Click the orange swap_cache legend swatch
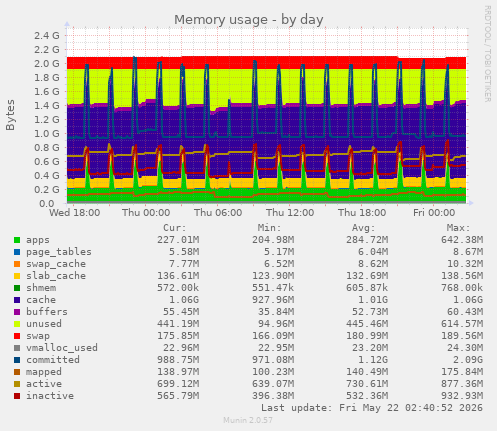497x431 pixels. point(17,264)
